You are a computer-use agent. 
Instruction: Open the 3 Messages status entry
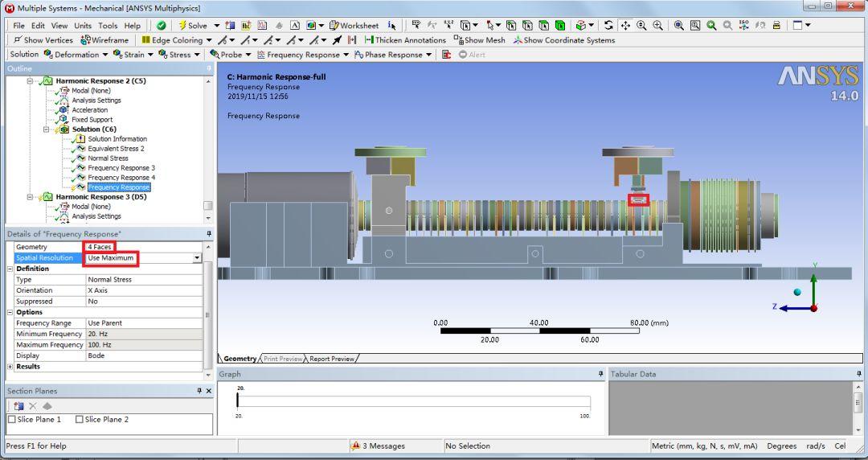click(378, 446)
